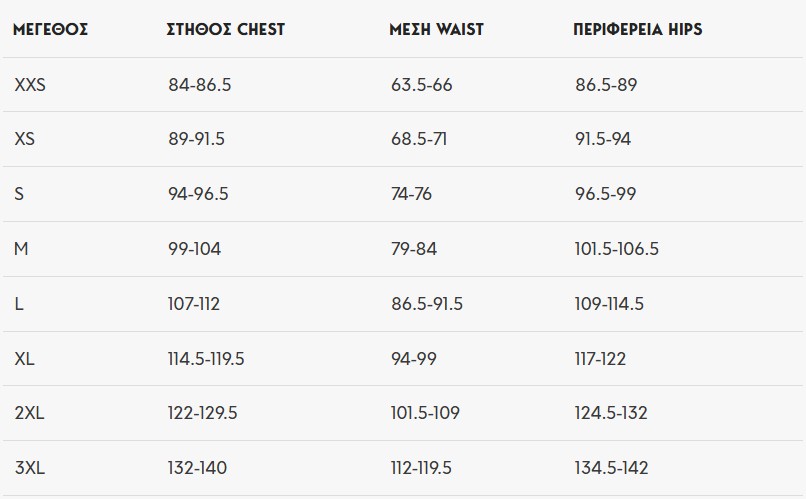Select the XXS size label
806x499 pixels.
coord(30,85)
